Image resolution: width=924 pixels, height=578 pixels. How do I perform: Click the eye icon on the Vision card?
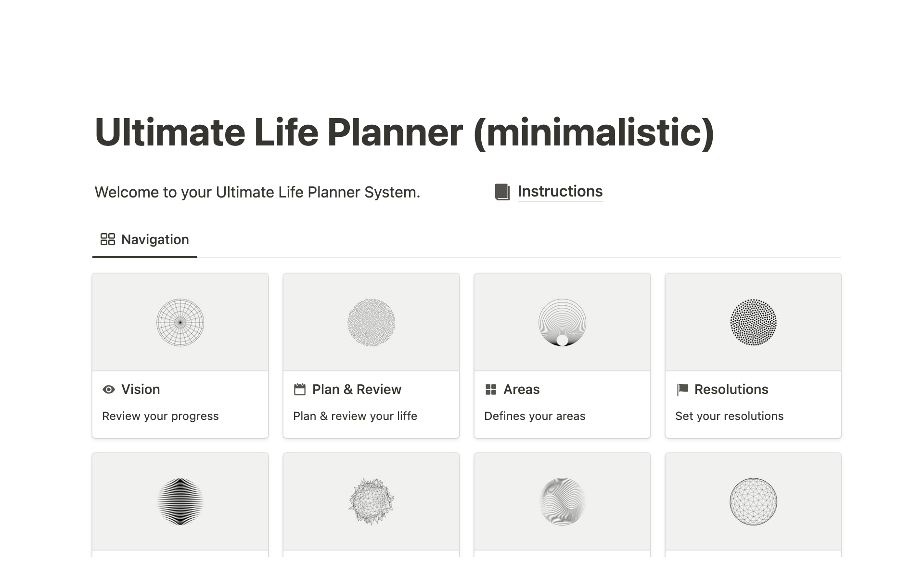[108, 389]
